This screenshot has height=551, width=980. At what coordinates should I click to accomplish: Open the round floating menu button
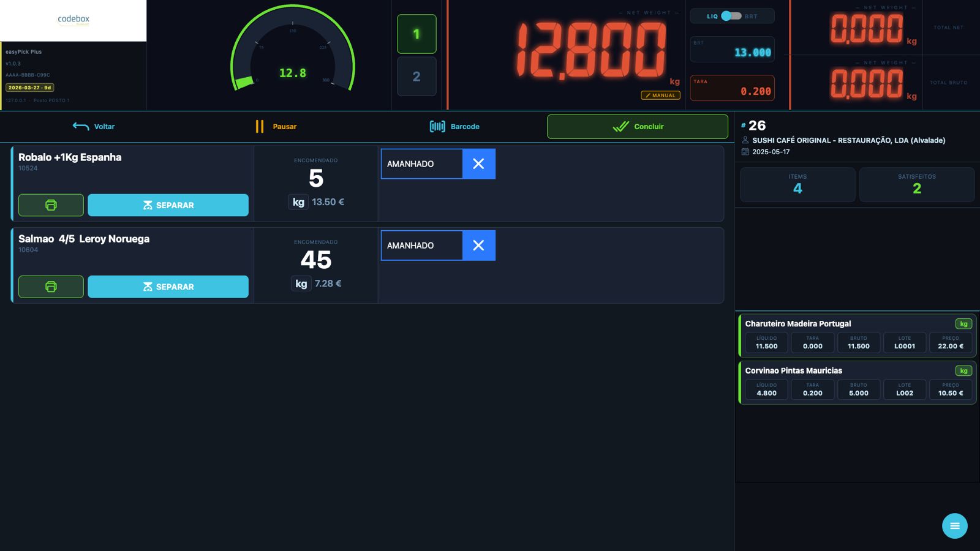[954, 526]
